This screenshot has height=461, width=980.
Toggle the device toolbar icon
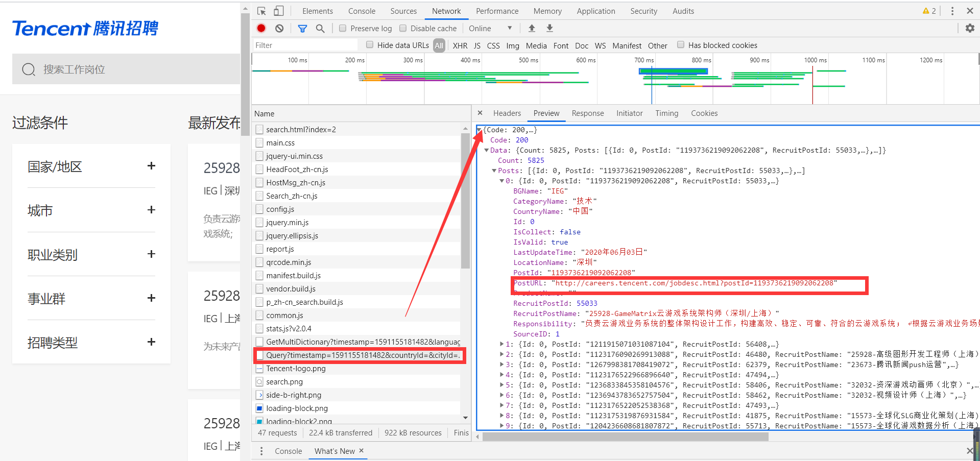click(278, 10)
